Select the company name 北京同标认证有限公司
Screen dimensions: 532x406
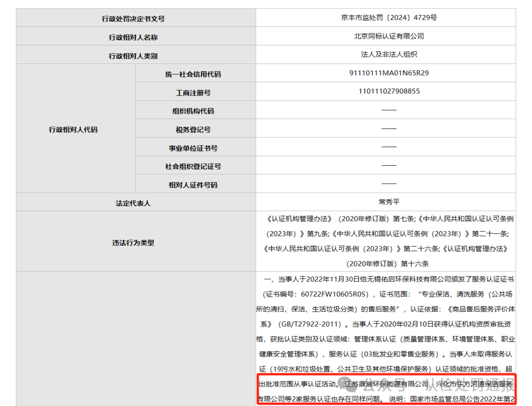click(x=389, y=36)
